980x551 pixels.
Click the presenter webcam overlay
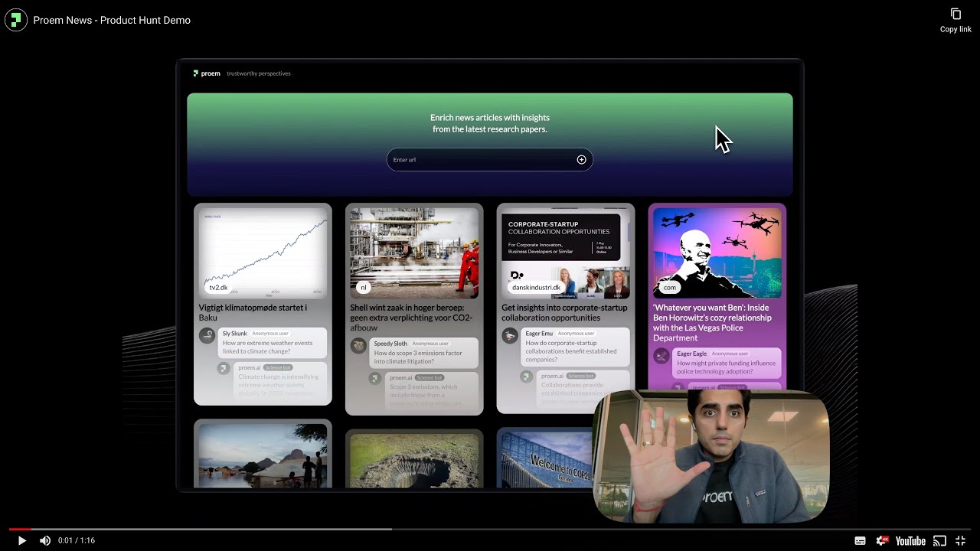tap(711, 456)
